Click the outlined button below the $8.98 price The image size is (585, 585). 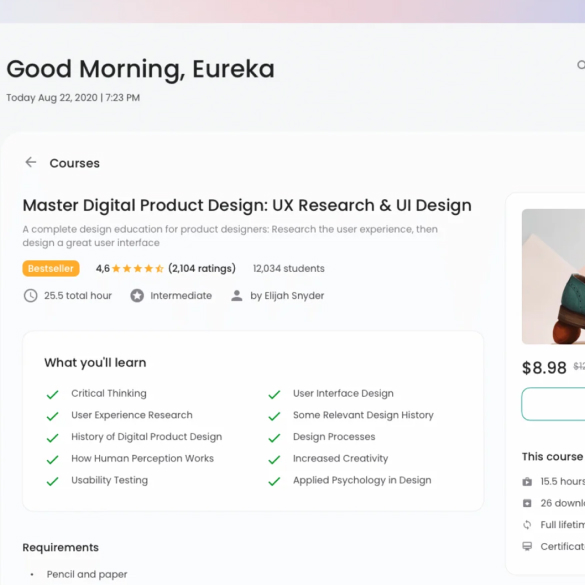pyautogui.click(x=553, y=404)
